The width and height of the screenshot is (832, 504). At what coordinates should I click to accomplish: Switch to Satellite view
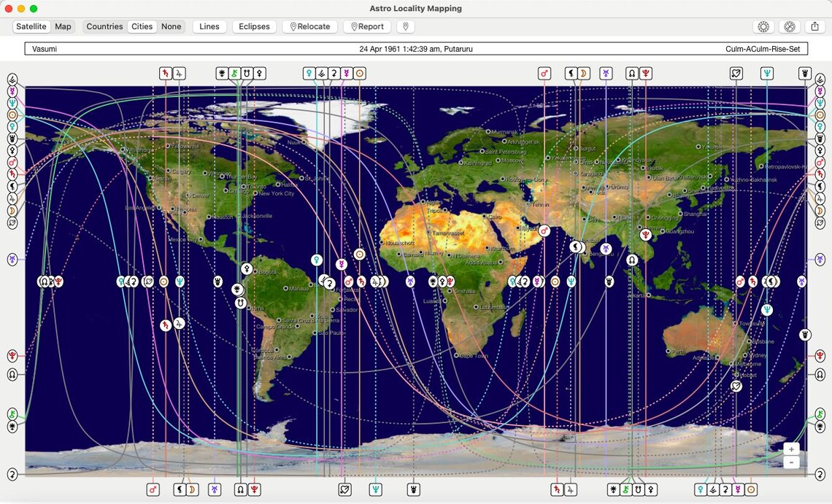click(31, 26)
